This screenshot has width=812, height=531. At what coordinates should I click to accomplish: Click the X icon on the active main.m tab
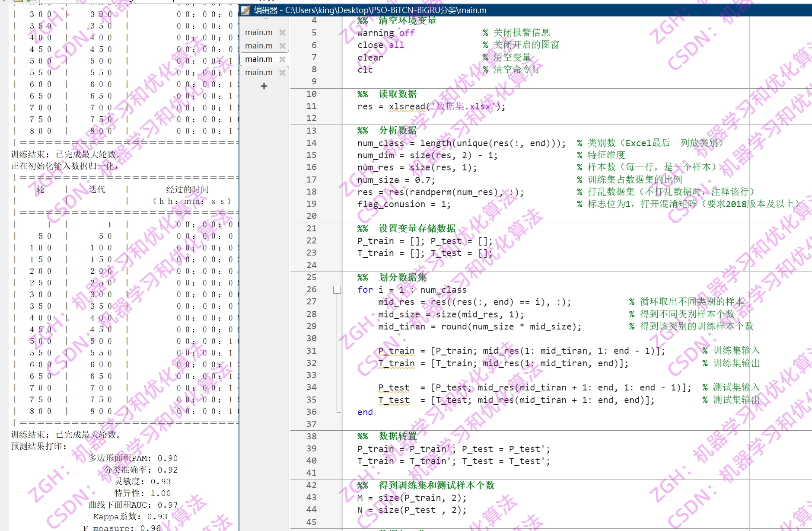[283, 59]
